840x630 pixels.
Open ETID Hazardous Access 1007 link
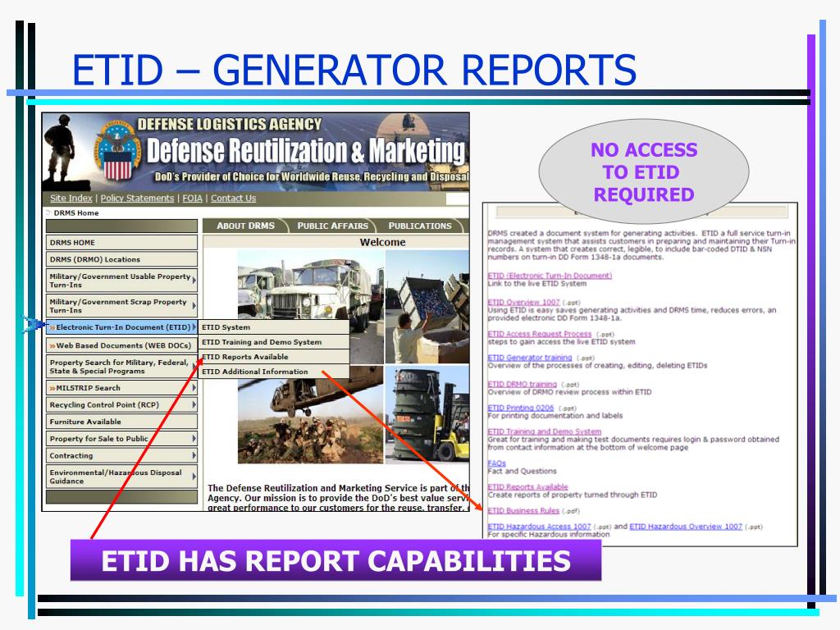pyautogui.click(x=539, y=527)
